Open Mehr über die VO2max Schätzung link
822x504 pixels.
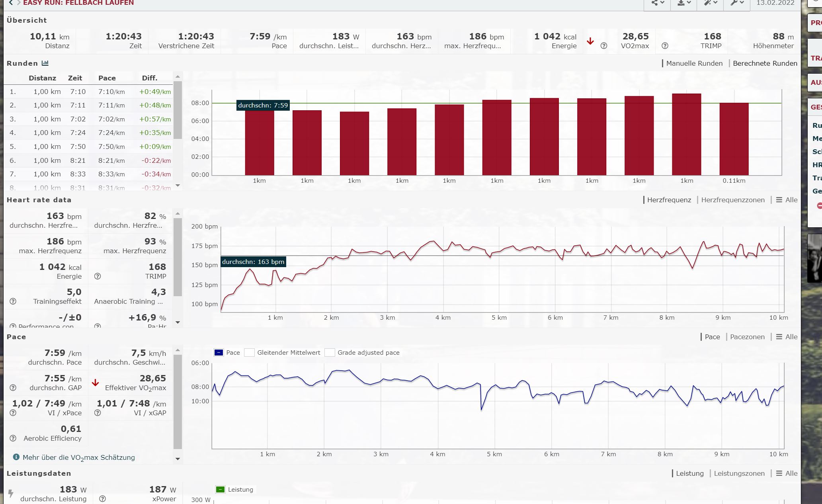point(78,457)
